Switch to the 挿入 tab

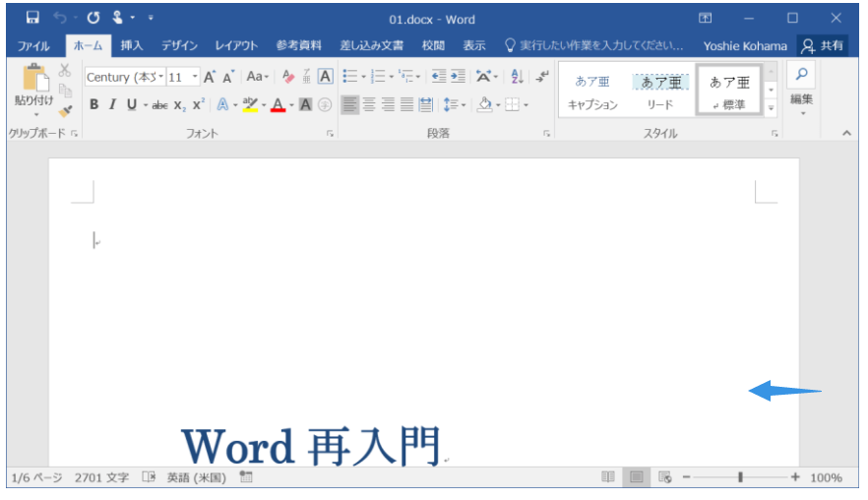132,45
